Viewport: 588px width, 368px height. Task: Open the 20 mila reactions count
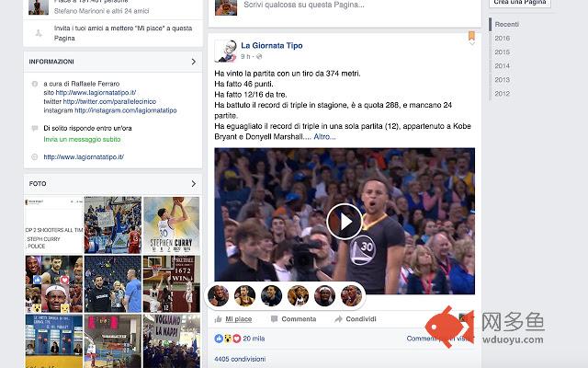pos(254,339)
